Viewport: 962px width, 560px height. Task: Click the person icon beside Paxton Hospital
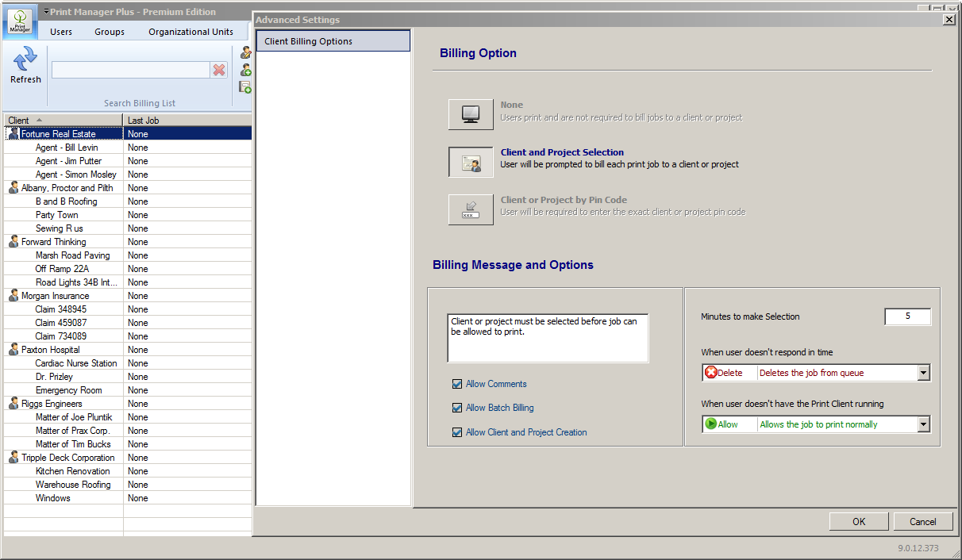point(13,350)
